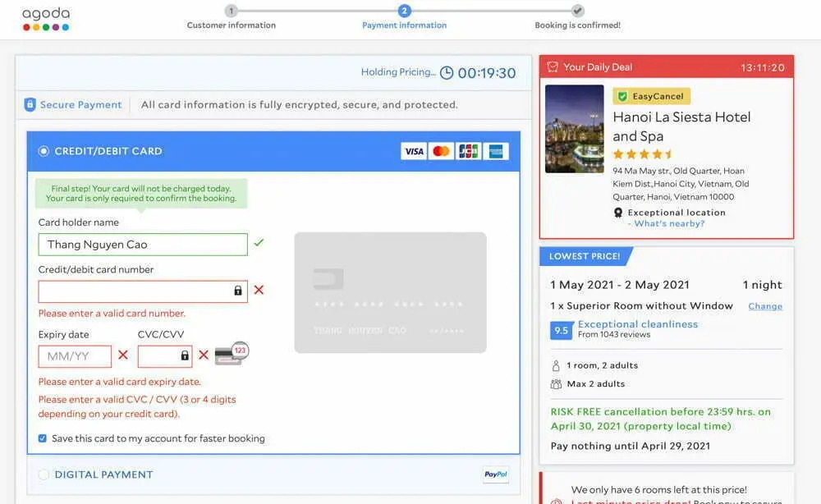Image resolution: width=821 pixels, height=504 pixels.
Task: Click the Hanoi La Siesta Hotel and Spa title
Action: 681,126
